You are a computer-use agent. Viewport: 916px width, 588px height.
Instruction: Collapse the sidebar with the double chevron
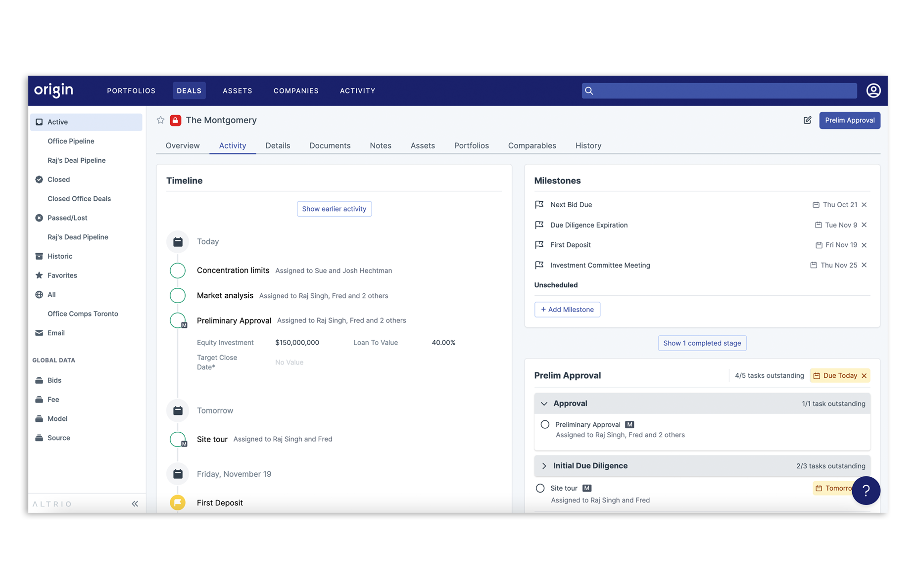135,504
